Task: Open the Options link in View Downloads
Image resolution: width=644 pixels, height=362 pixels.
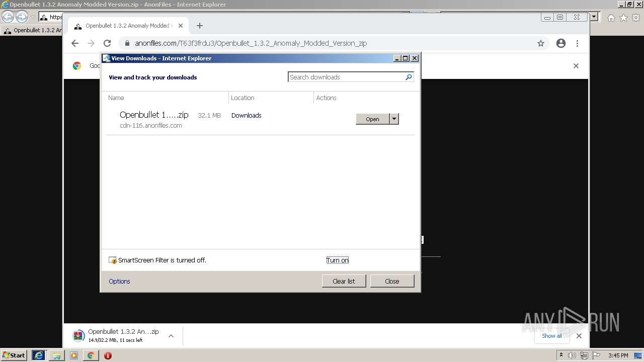Action: point(119,282)
